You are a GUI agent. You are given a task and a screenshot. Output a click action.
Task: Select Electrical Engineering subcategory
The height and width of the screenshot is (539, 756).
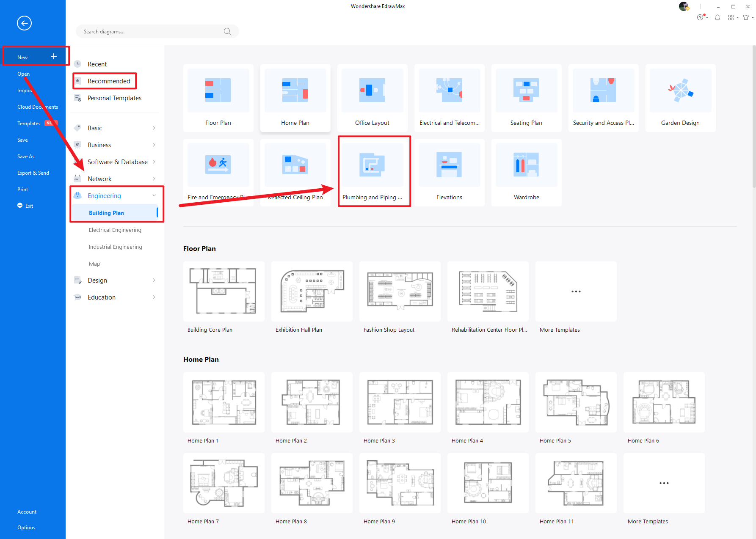[115, 230]
